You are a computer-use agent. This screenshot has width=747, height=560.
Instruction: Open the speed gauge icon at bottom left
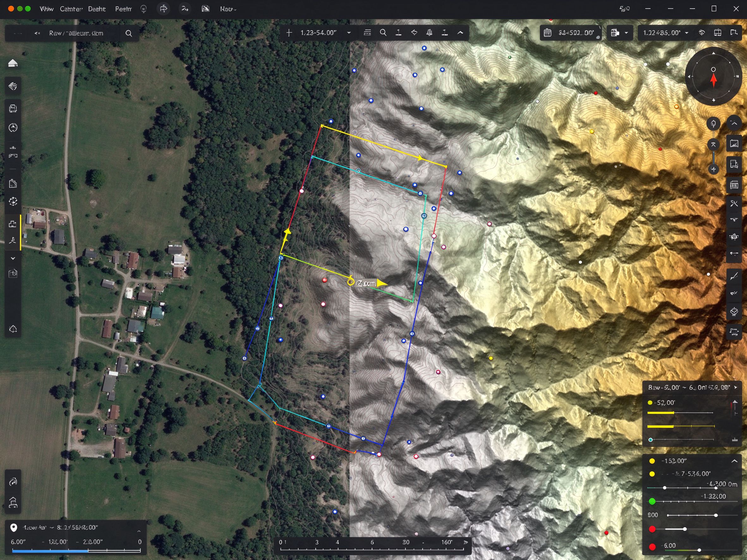[x=13, y=482]
